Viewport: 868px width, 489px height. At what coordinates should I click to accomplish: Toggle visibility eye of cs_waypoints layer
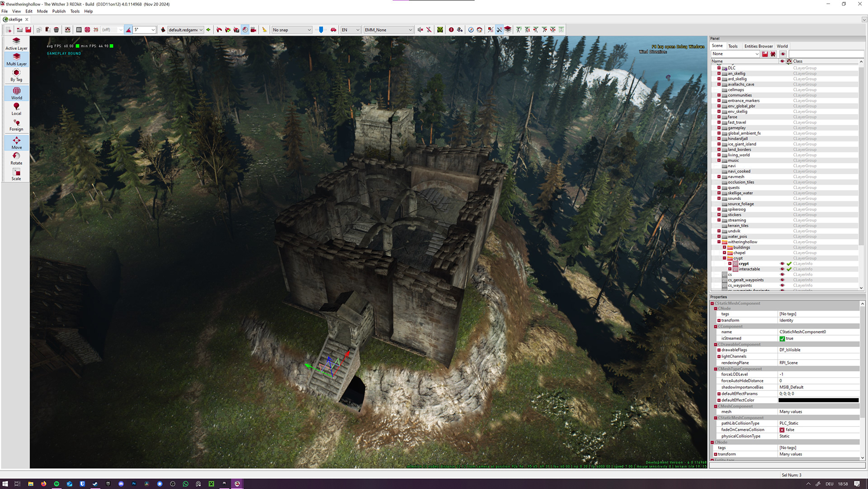tap(782, 285)
